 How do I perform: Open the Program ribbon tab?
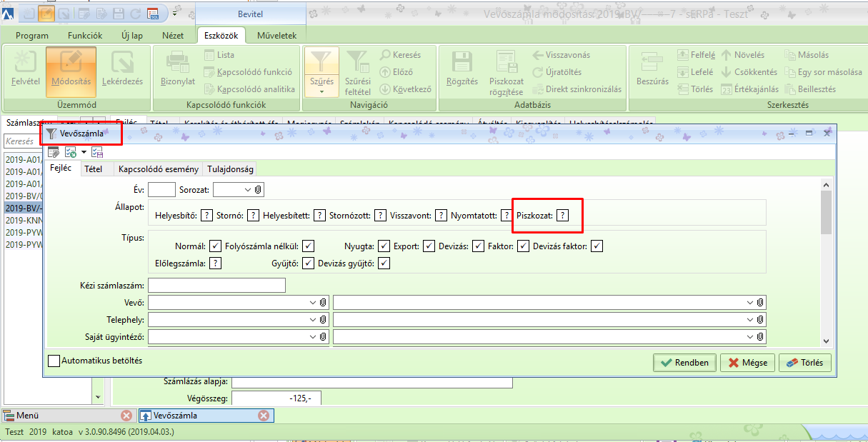point(32,36)
